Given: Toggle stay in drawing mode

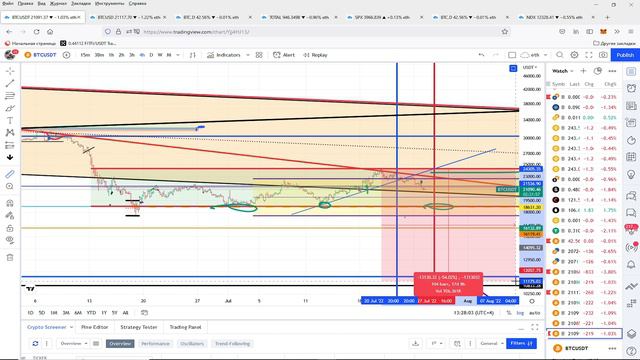Looking at the screenshot, I should (x=10, y=216).
